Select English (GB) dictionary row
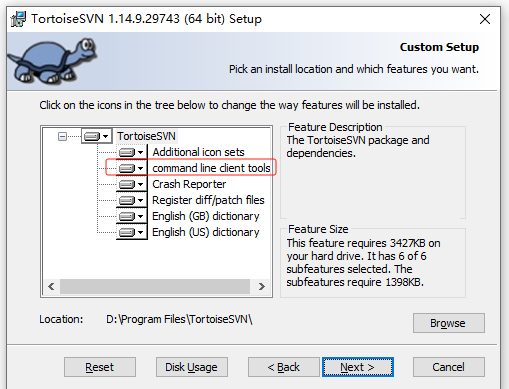 pos(206,216)
